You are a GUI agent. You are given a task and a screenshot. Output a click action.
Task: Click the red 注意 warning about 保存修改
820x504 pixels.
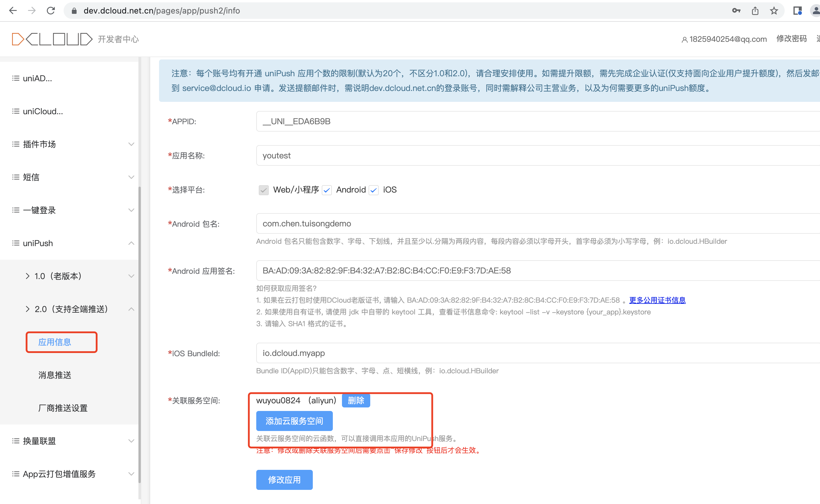[369, 451]
